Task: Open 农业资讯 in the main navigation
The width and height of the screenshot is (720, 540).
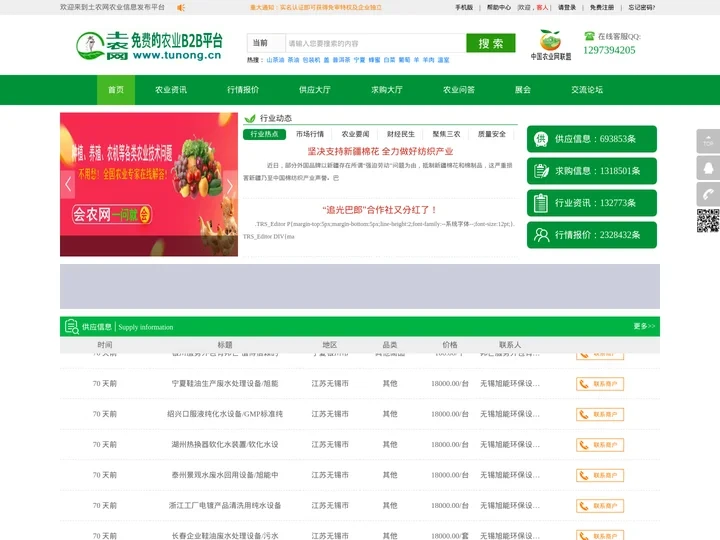Action: pyautogui.click(x=171, y=90)
